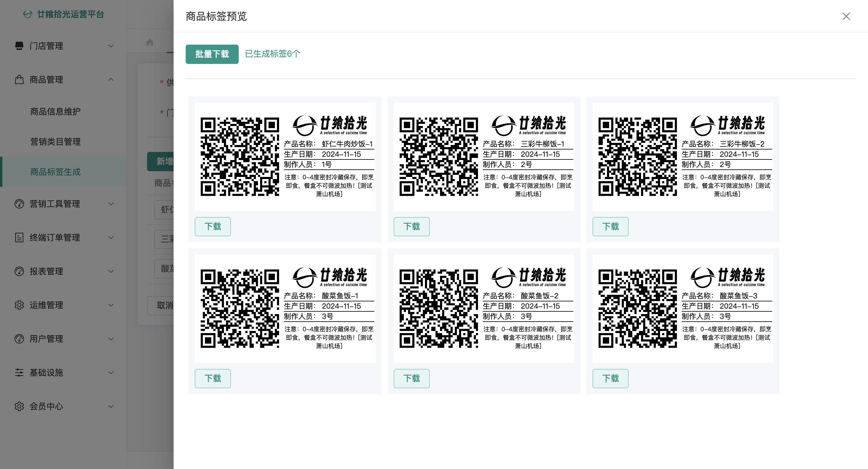The image size is (868, 469).
Task: Expand 门店管理 menu chevron
Action: point(111,46)
